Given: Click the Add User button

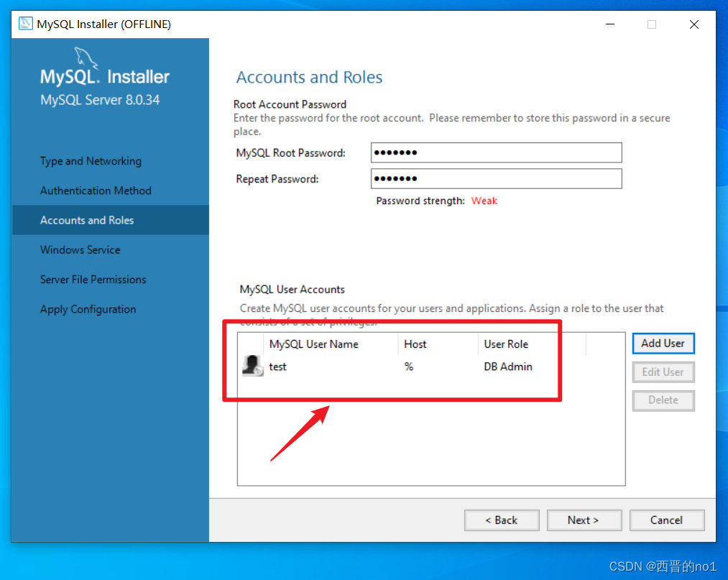Looking at the screenshot, I should (x=663, y=344).
